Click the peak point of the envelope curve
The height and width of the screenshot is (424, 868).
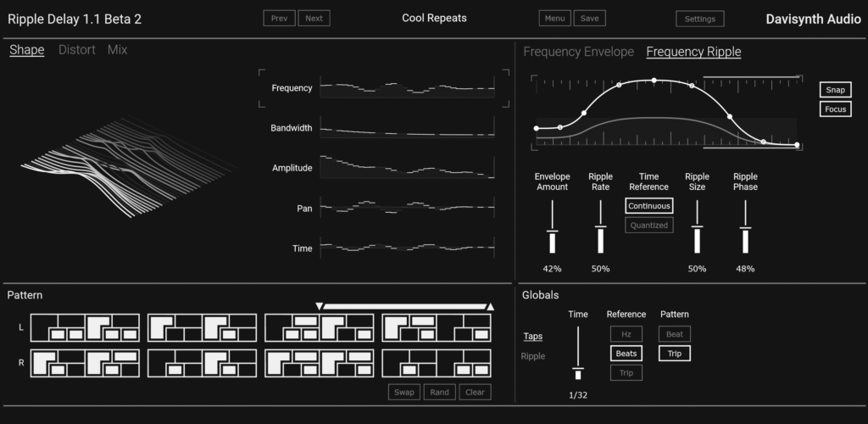[x=654, y=81]
